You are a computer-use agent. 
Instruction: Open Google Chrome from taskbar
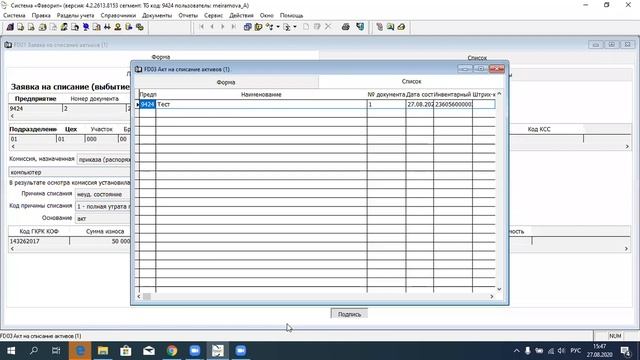coord(172,351)
